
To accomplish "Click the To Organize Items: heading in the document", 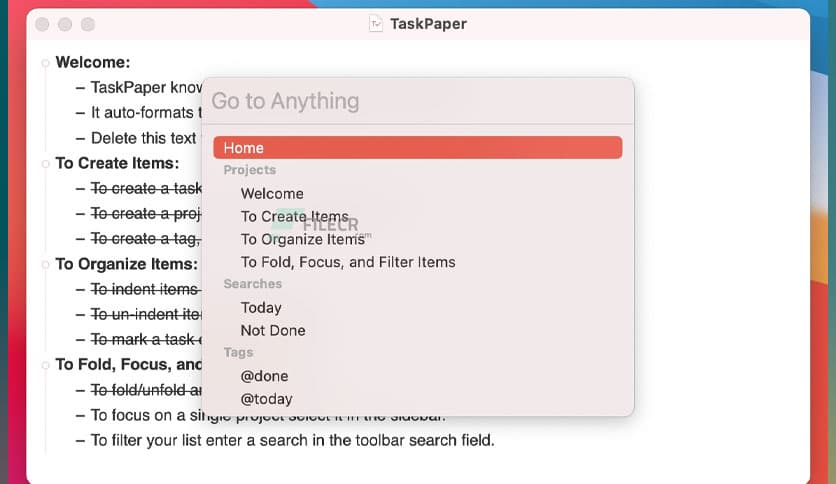I will click(x=126, y=265).
